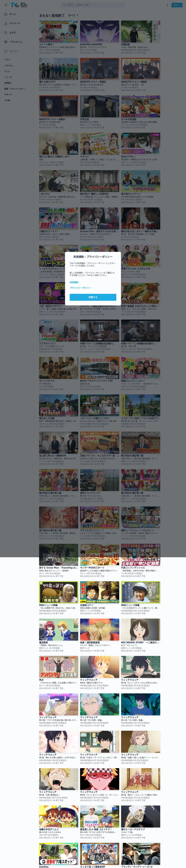186x868 pixels.
Task: Open the 名探偵コナン thumbnail
Action: (100, 592)
